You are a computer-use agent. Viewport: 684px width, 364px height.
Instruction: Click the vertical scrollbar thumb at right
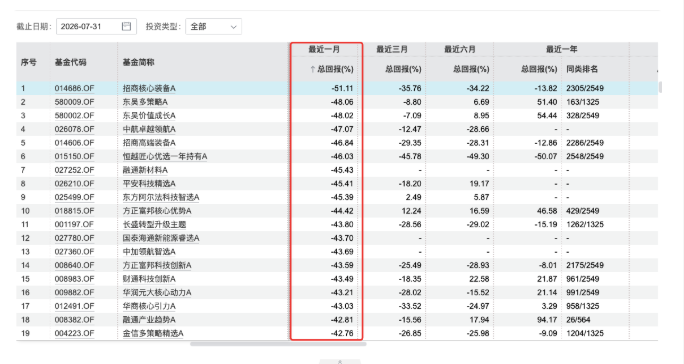coord(660,87)
